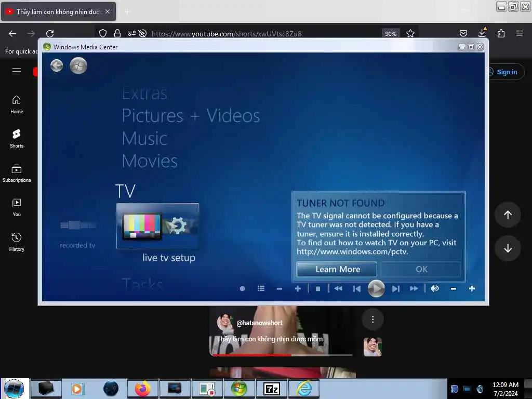
Task: Click the YouTube Sign in button
Action: [x=506, y=72]
